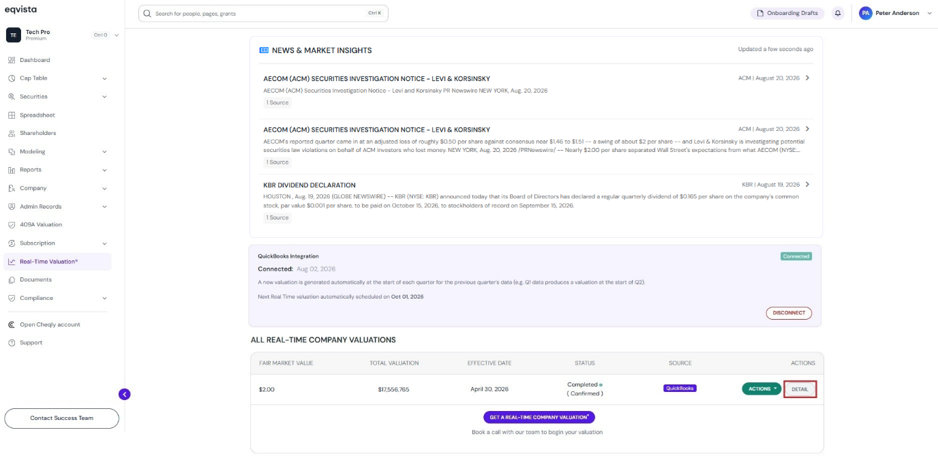Open Peter Anderson account dropdown
Image resolution: width=938 pixels, height=456 pixels.
click(x=929, y=13)
